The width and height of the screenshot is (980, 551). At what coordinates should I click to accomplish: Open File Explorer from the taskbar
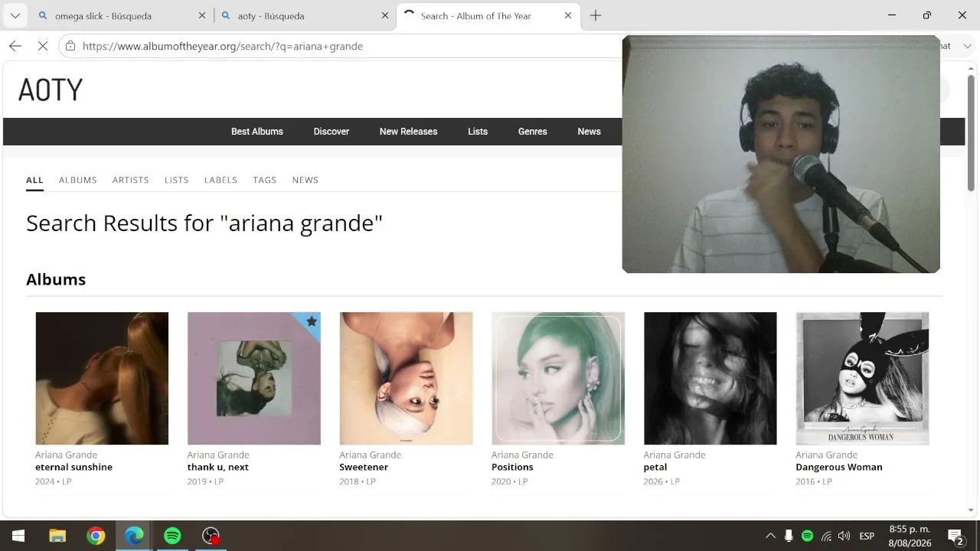click(x=57, y=536)
